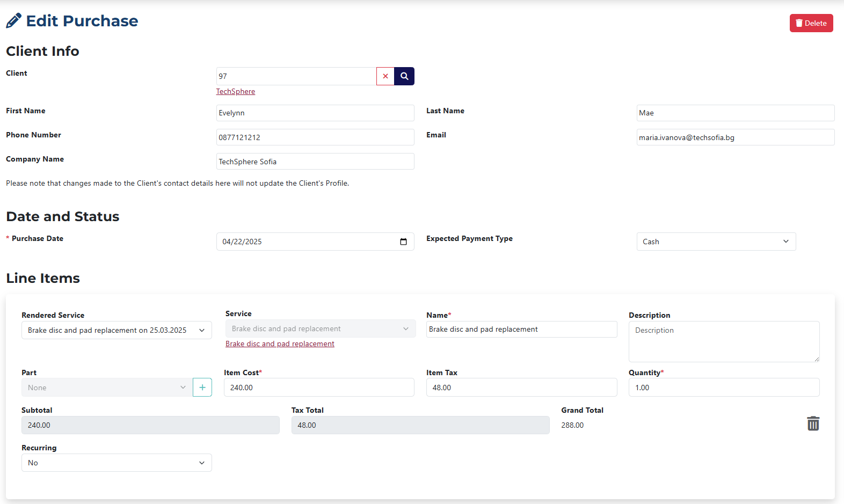Screen dimensions: 844x504
Task: Open the Rendered Service dropdown
Action: tap(117, 330)
